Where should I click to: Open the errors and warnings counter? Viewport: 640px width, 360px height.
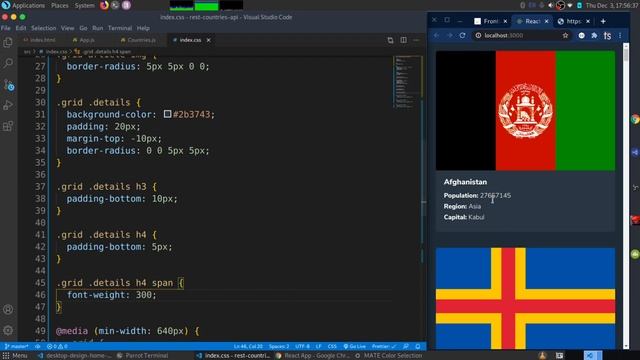coord(57,347)
